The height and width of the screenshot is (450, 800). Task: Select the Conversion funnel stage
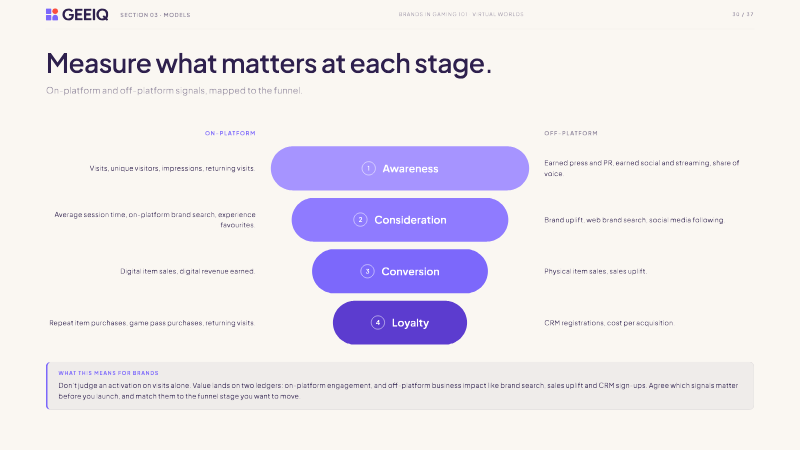point(399,271)
